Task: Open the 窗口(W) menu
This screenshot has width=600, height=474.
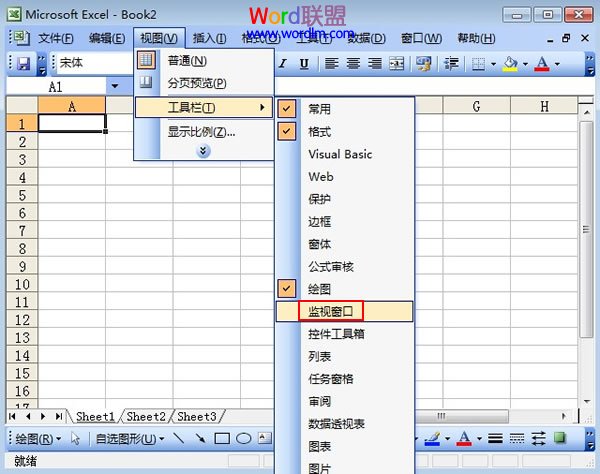Action: click(421, 38)
